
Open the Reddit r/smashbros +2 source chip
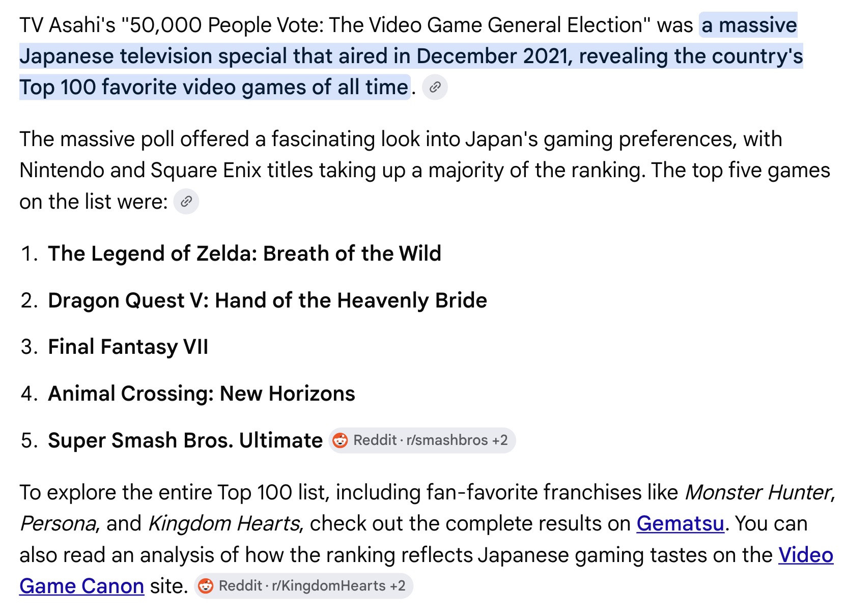tap(422, 440)
